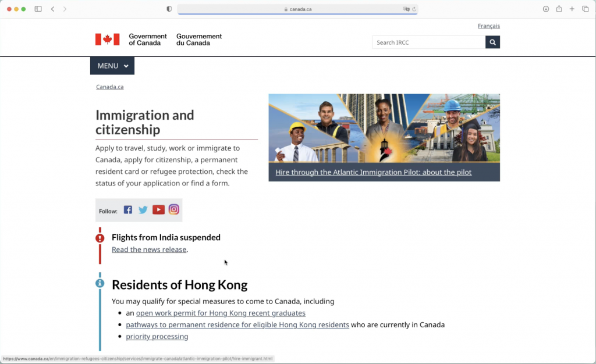Open the Facebook follow icon
Screen dimensions: 596x364
128,210
